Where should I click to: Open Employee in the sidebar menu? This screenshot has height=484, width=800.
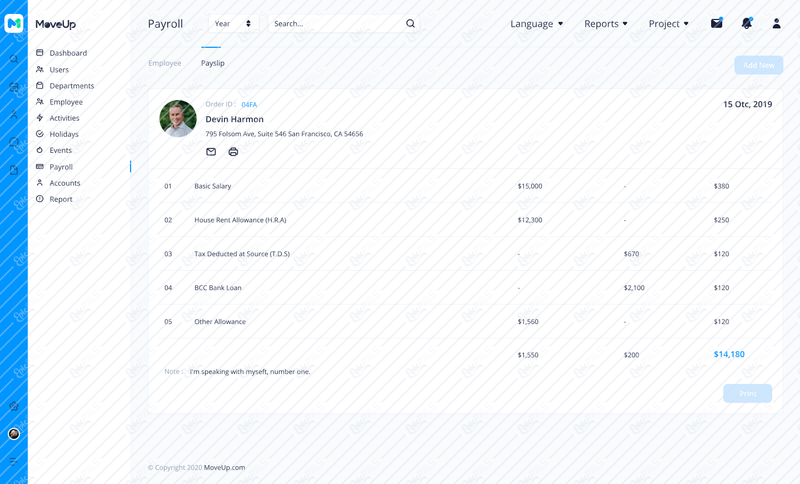click(x=66, y=102)
